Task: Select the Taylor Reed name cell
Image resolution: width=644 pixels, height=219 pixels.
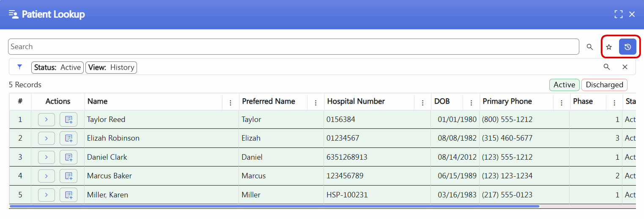Action: click(x=162, y=119)
